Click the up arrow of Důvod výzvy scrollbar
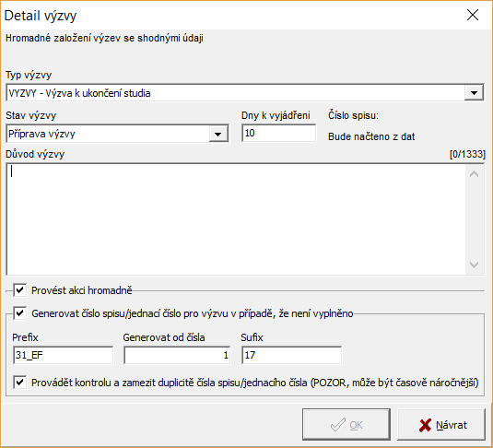This screenshot has width=493, height=448. click(475, 174)
